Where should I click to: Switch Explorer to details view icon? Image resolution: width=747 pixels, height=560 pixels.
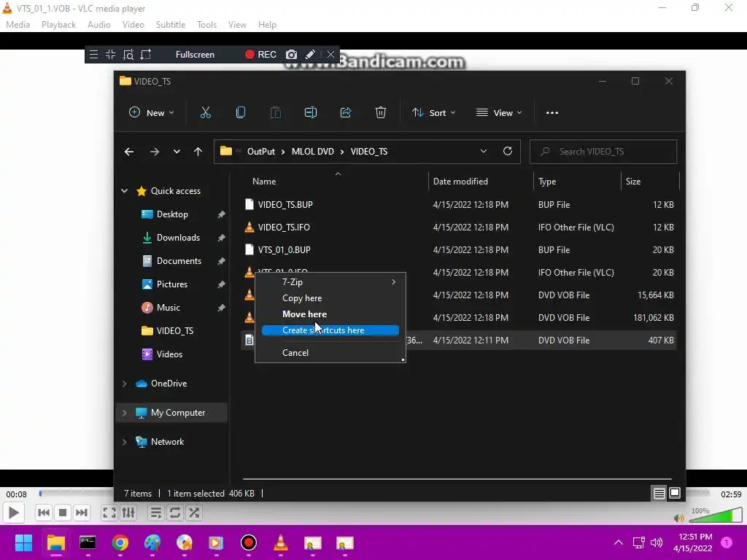pos(659,494)
